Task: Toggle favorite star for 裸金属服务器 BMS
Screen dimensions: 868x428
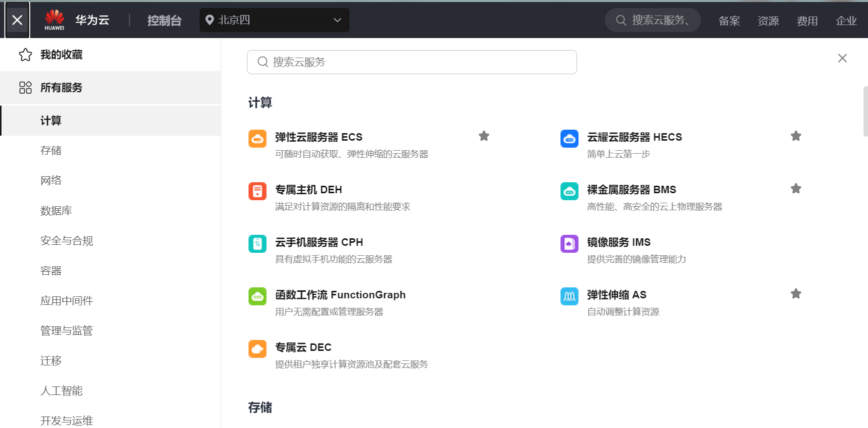Action: coord(796,189)
